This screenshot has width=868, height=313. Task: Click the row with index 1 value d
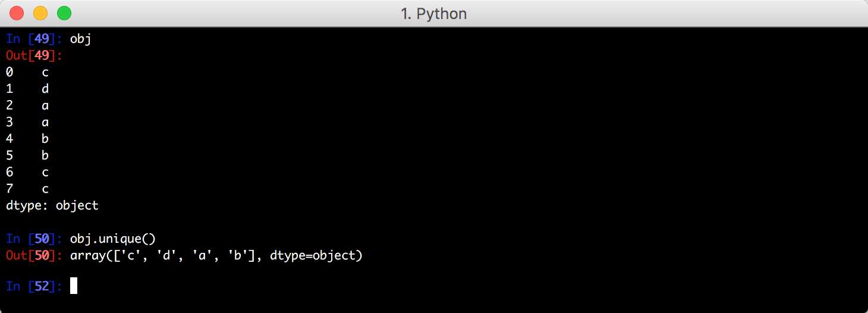[x=27, y=89]
